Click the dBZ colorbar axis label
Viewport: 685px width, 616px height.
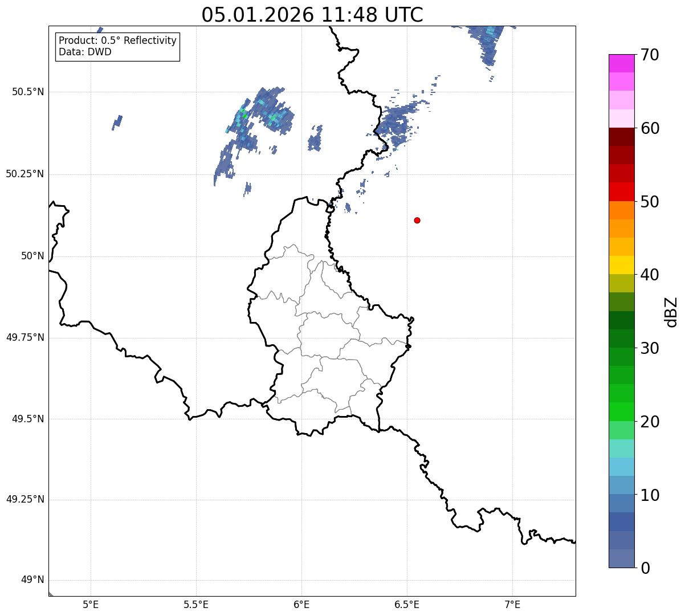671,312
